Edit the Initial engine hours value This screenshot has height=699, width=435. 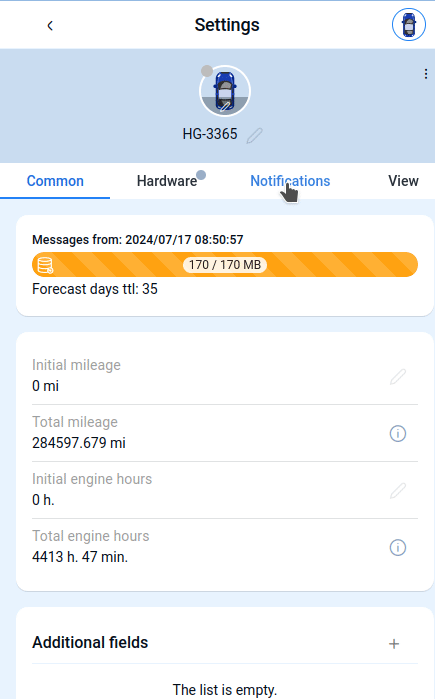[398, 490]
